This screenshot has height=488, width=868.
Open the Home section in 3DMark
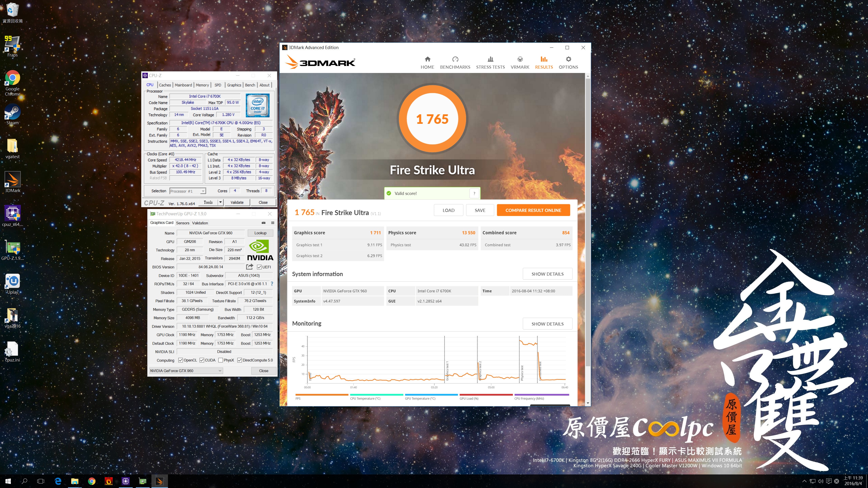[x=427, y=63]
